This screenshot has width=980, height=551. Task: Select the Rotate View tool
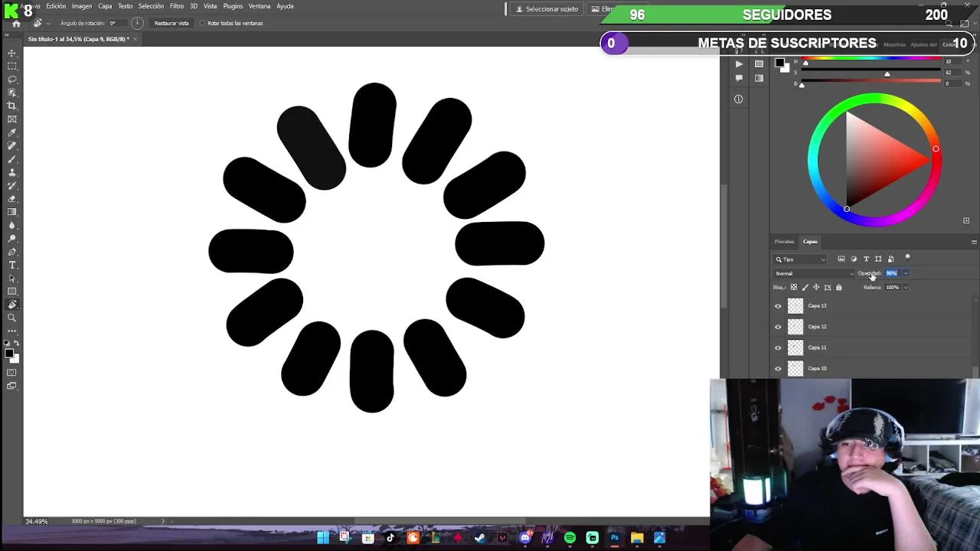pyautogui.click(x=12, y=305)
